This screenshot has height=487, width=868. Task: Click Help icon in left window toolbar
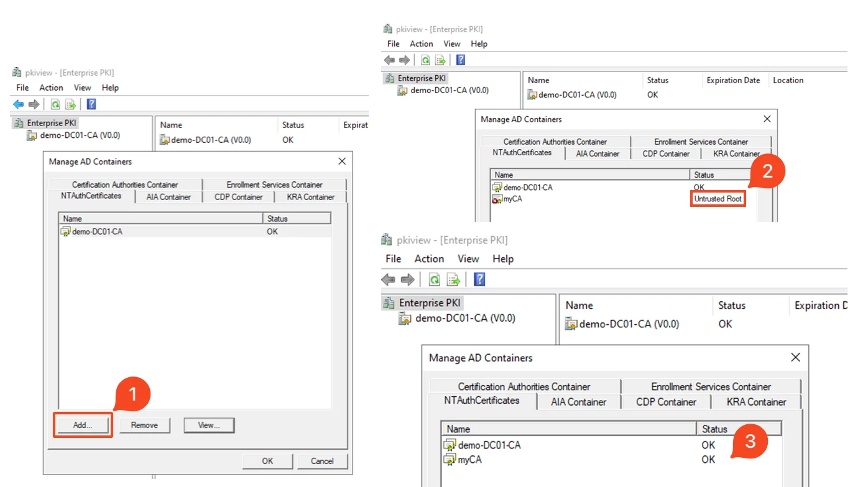pyautogui.click(x=91, y=104)
